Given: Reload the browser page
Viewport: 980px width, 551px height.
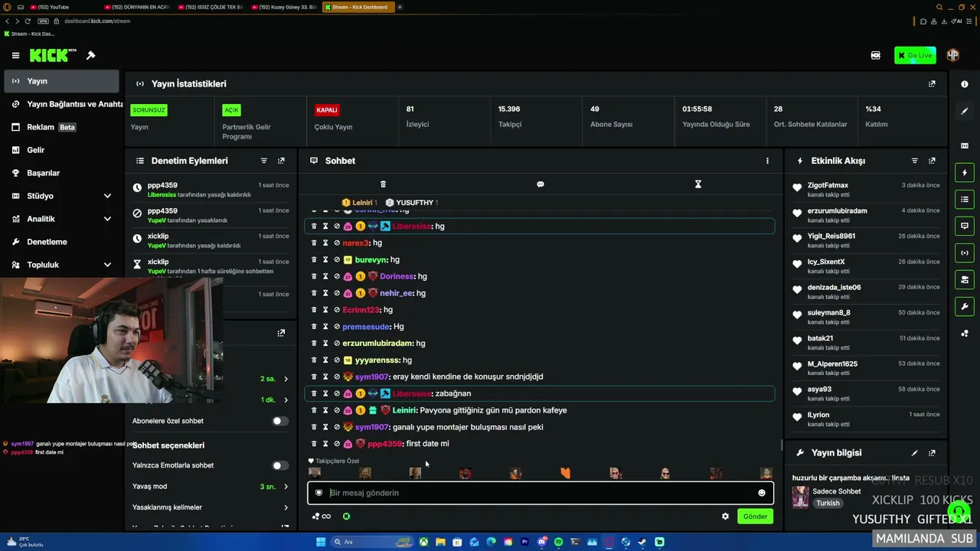Looking at the screenshot, I should (28, 21).
